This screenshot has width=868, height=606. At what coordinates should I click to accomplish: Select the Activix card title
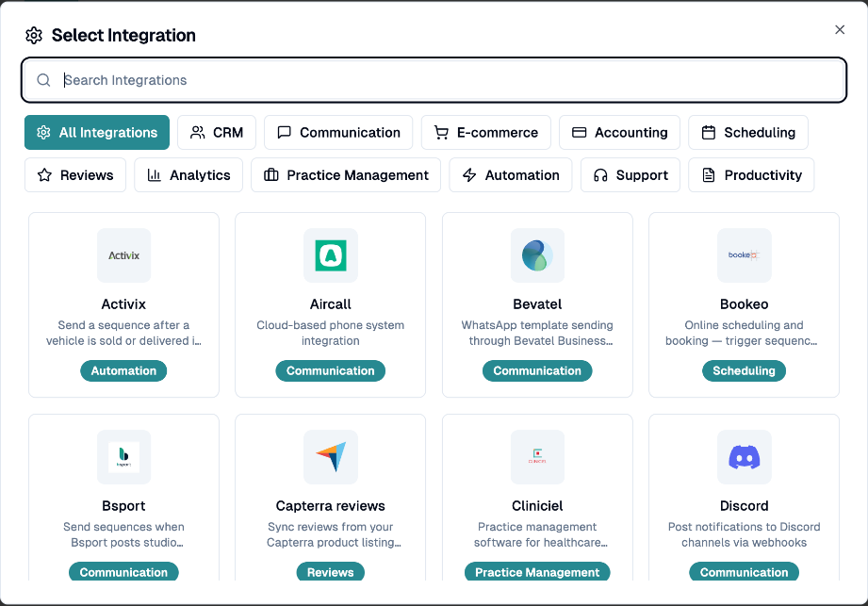[123, 304]
